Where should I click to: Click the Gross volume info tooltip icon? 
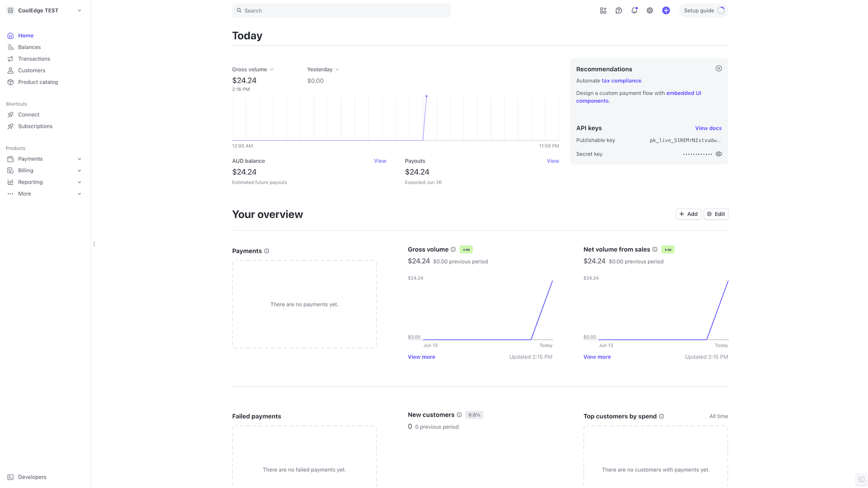coord(453,249)
